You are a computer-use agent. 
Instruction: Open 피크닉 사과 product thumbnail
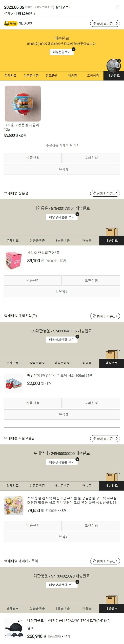pyautogui.click(x=14, y=383)
